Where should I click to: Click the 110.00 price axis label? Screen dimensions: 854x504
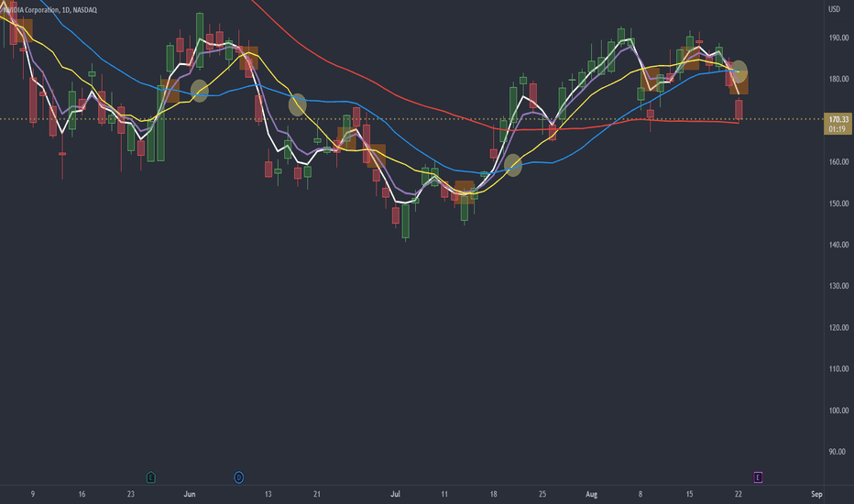pos(838,369)
